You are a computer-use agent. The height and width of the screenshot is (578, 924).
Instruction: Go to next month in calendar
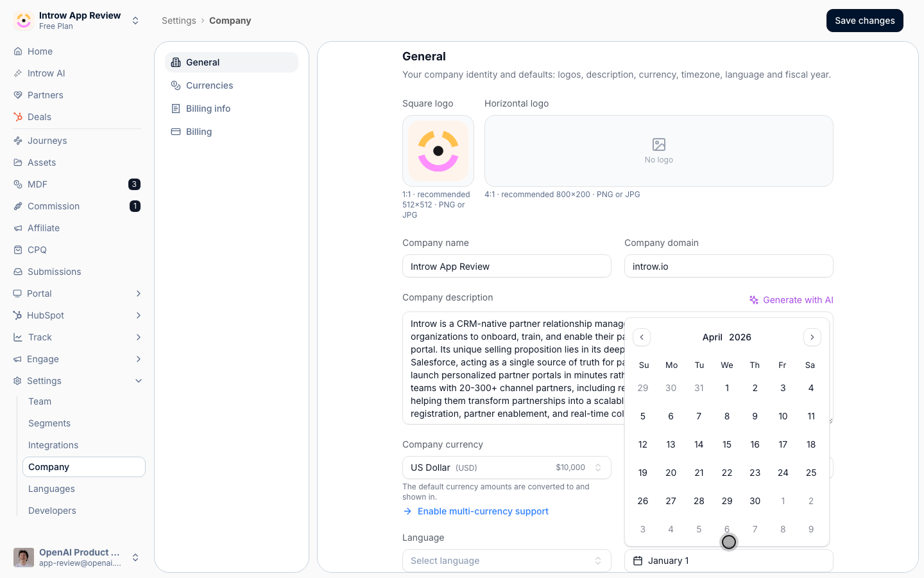point(812,337)
